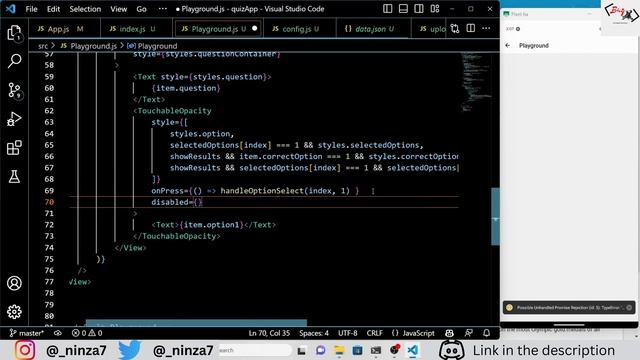The width and height of the screenshot is (640, 360).
Task: Open the View menu
Action: pos(118,9)
